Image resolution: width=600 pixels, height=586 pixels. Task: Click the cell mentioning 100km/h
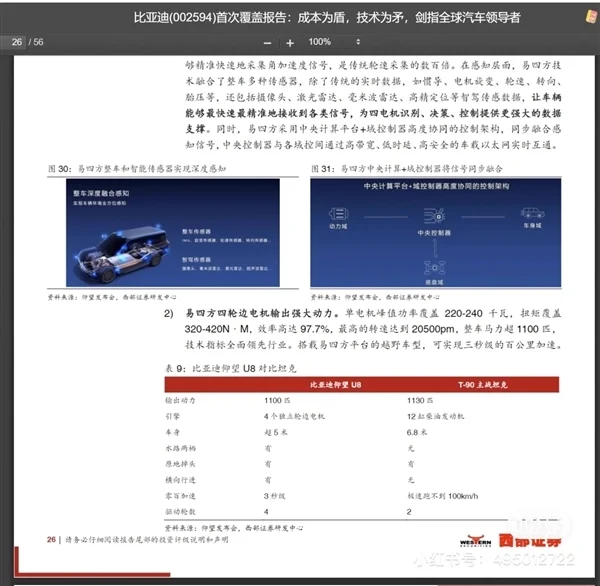point(442,496)
